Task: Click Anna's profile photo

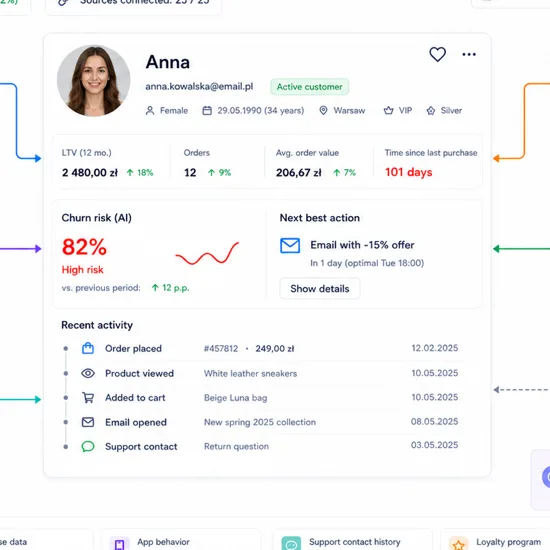Action: (94, 81)
